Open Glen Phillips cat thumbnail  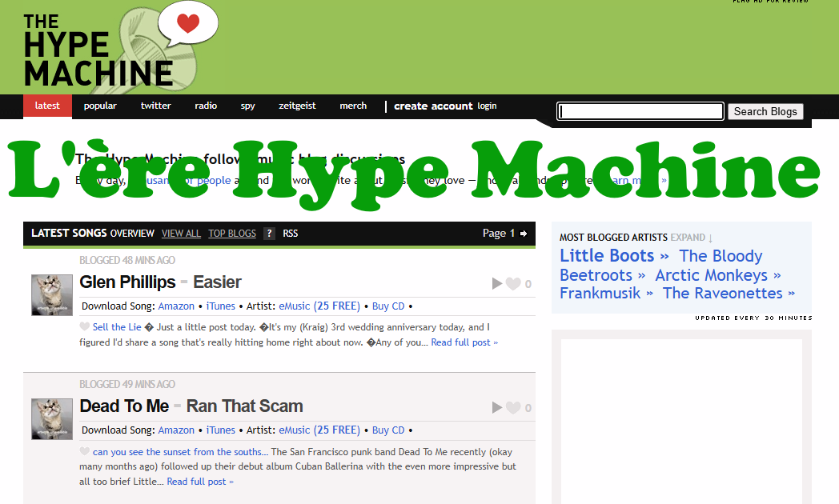52,295
